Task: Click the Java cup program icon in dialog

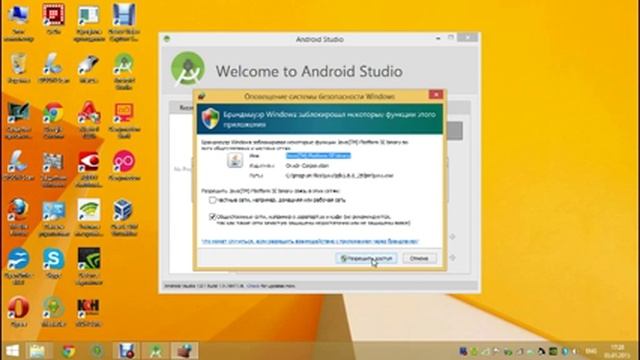Action: click(235, 160)
